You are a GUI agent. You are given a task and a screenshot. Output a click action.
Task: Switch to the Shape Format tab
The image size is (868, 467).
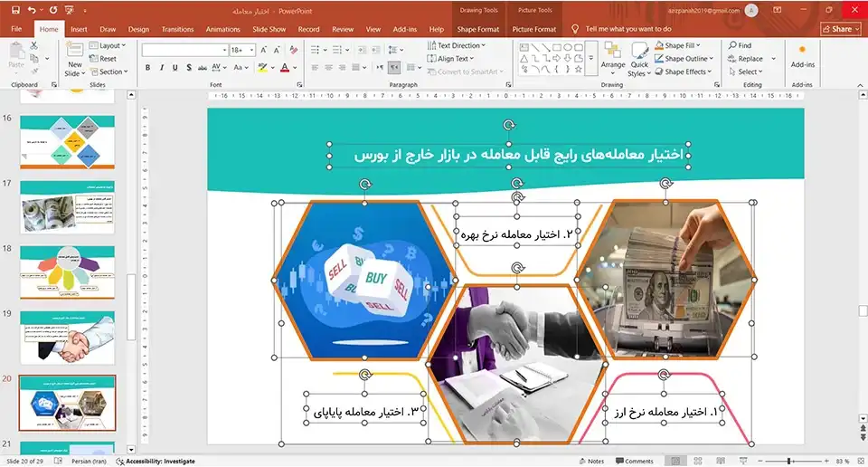[477, 29]
